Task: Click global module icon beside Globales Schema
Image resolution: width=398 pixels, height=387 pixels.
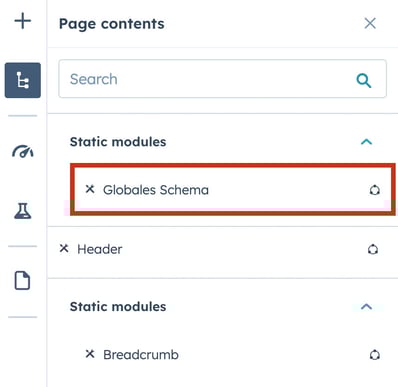Action: pos(375,190)
